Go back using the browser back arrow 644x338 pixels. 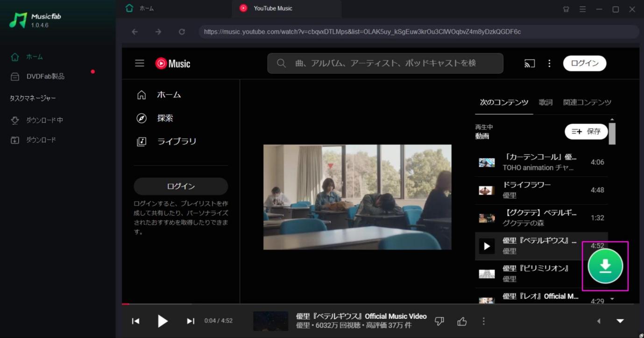(x=135, y=32)
